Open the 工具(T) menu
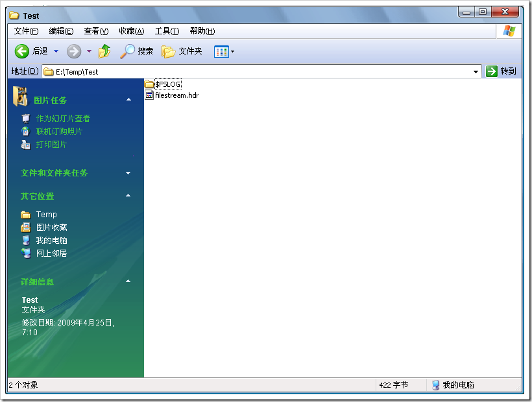532x402 pixels. click(167, 31)
